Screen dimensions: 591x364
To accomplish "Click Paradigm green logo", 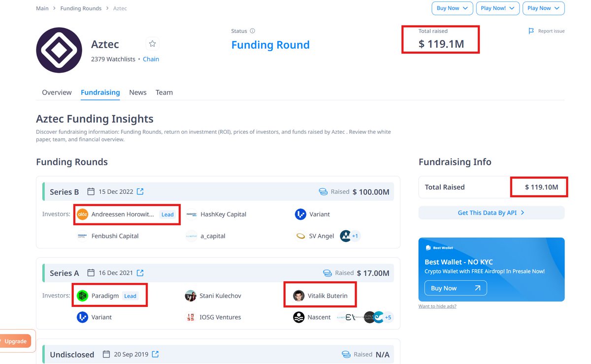I will click(82, 296).
